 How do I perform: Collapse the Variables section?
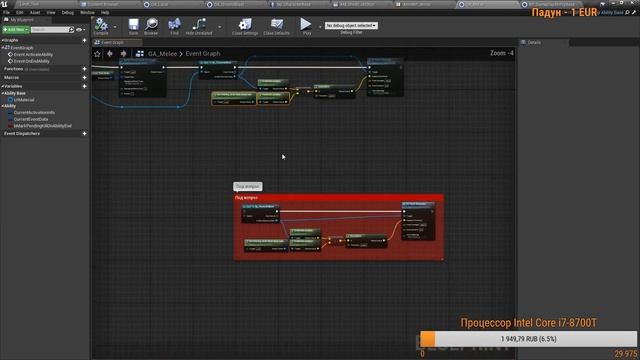(x=2, y=86)
